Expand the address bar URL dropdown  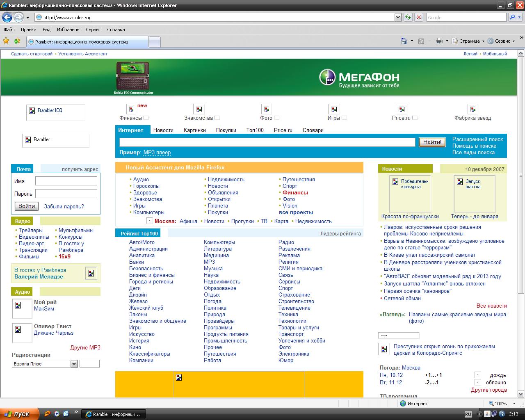pyautogui.click(x=398, y=17)
